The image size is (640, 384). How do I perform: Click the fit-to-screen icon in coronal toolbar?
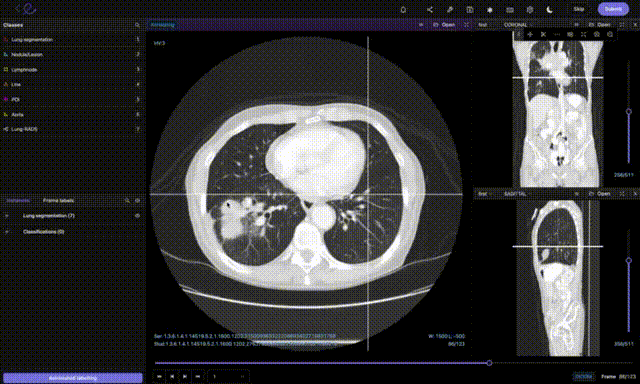tap(583, 35)
